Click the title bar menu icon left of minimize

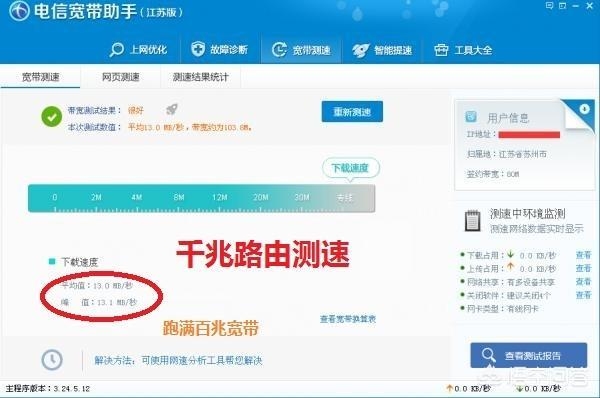click(562, 6)
